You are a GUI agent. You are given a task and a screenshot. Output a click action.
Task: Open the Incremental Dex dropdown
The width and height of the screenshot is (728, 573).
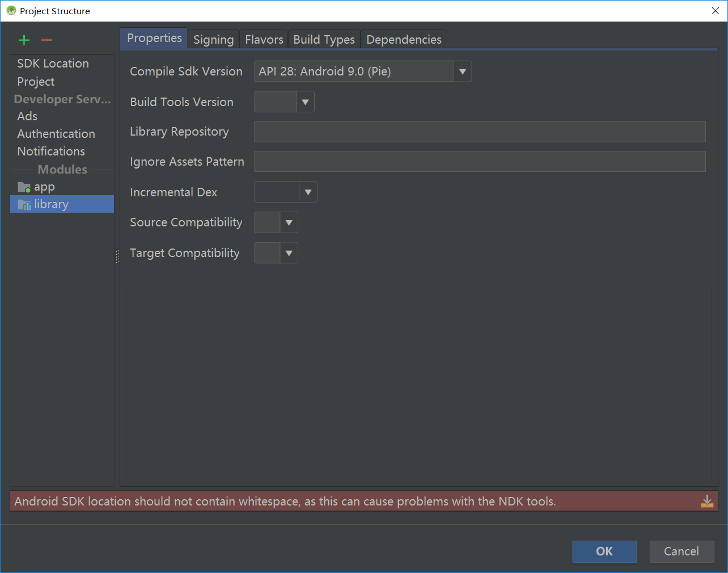tap(308, 192)
